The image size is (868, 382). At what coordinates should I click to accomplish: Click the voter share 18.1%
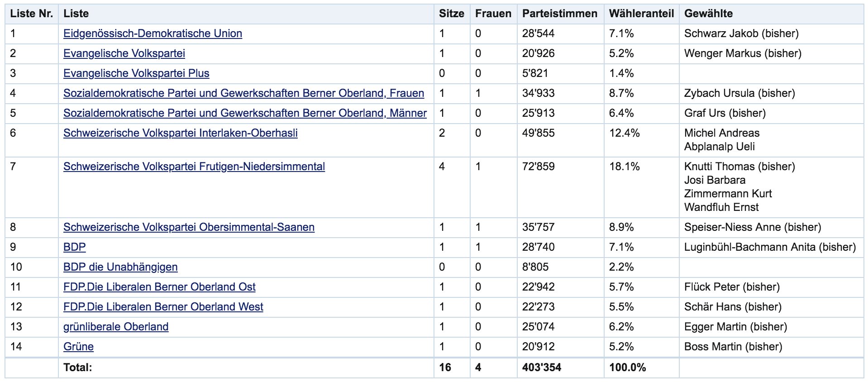click(x=625, y=167)
